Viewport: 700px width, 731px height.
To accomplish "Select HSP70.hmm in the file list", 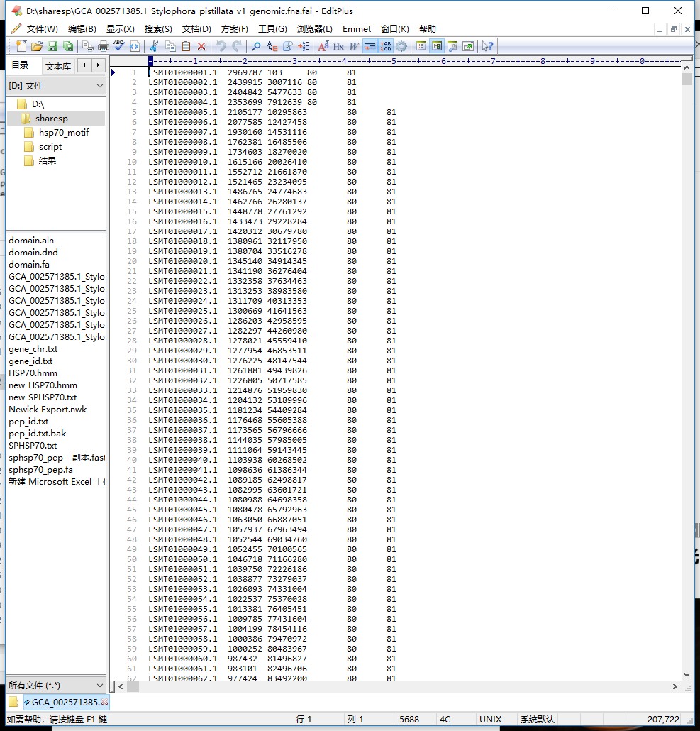I will tap(33, 373).
